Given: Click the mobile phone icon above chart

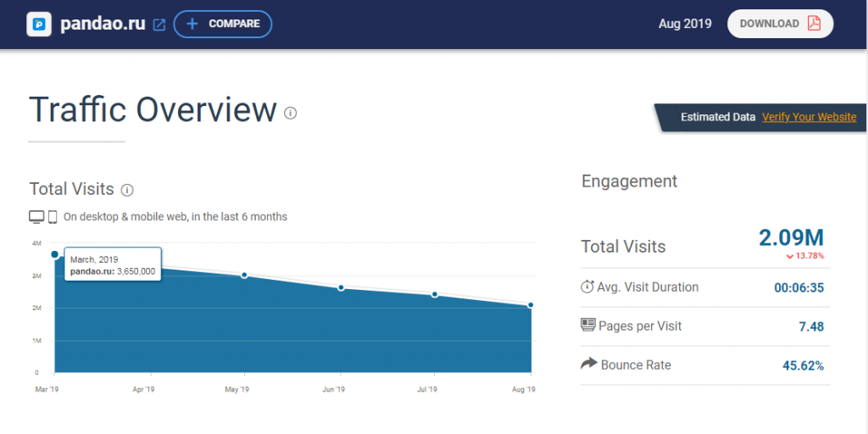Looking at the screenshot, I should coord(53,217).
